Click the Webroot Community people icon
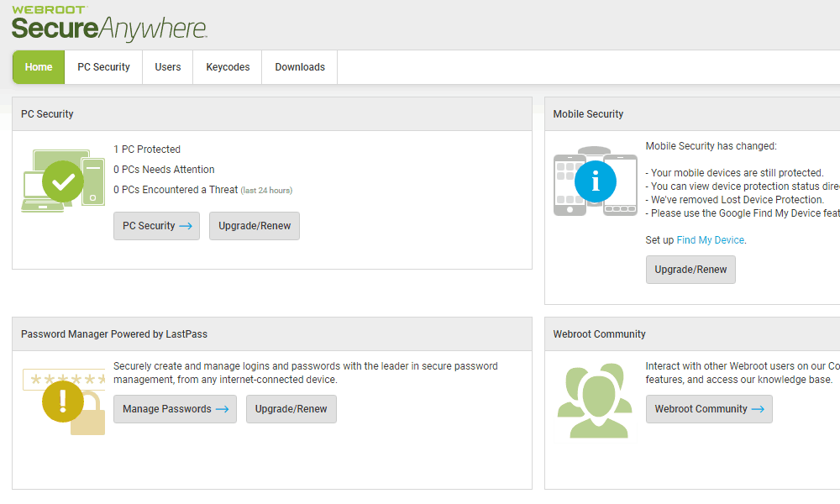This screenshot has height=504, width=840. [x=595, y=401]
